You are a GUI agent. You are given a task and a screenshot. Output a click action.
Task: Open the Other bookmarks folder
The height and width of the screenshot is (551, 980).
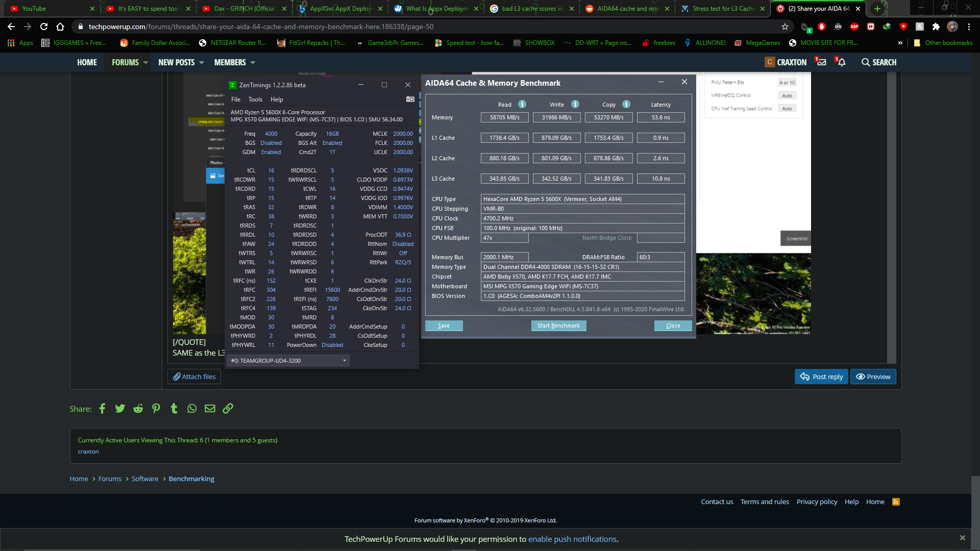coord(943,43)
